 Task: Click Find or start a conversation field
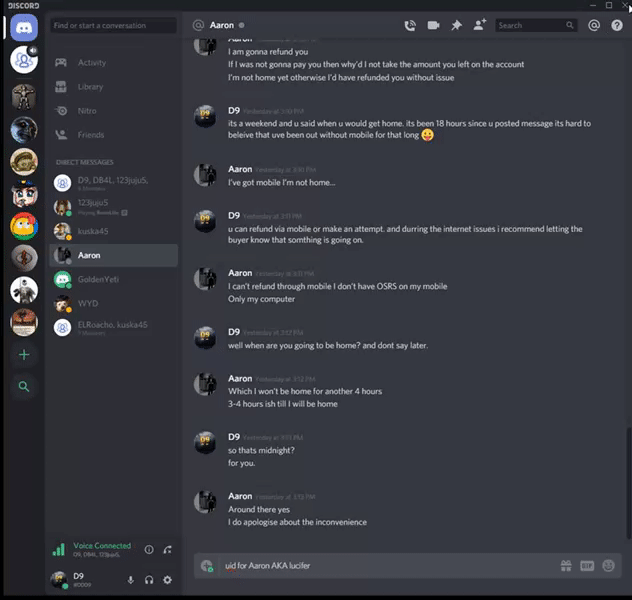[113, 25]
